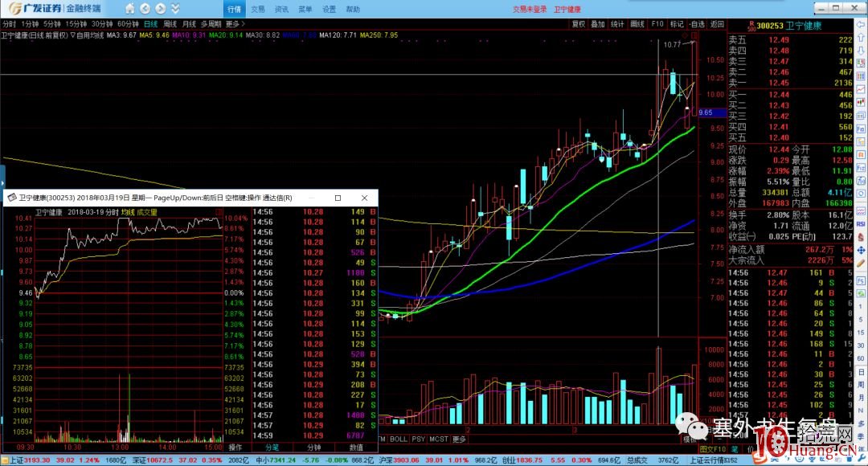Click the 交易未登录 status link
The height and width of the screenshot is (466, 868).
click(530, 9)
